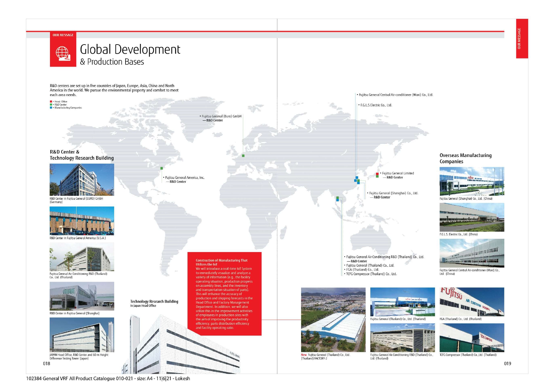Open the Wuxi Central Air-conditioner factory photo
Screen dimensions: 555x392
[x=472, y=253]
